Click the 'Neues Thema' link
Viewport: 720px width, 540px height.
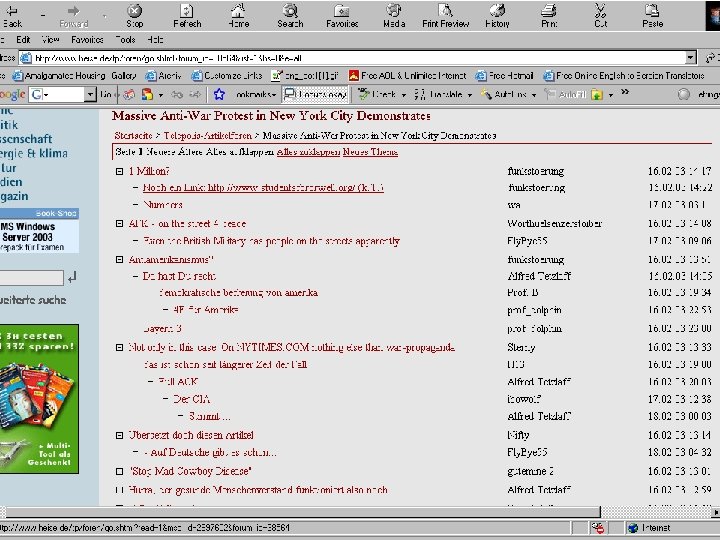pos(370,152)
